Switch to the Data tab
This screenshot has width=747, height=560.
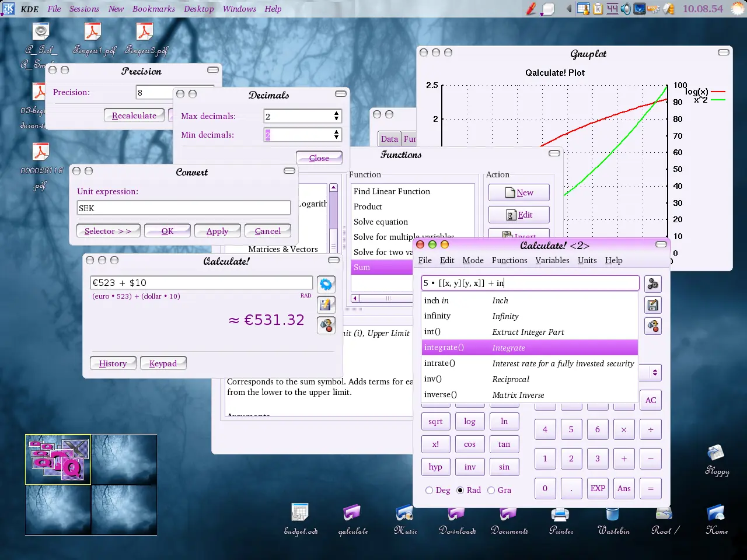click(x=389, y=139)
